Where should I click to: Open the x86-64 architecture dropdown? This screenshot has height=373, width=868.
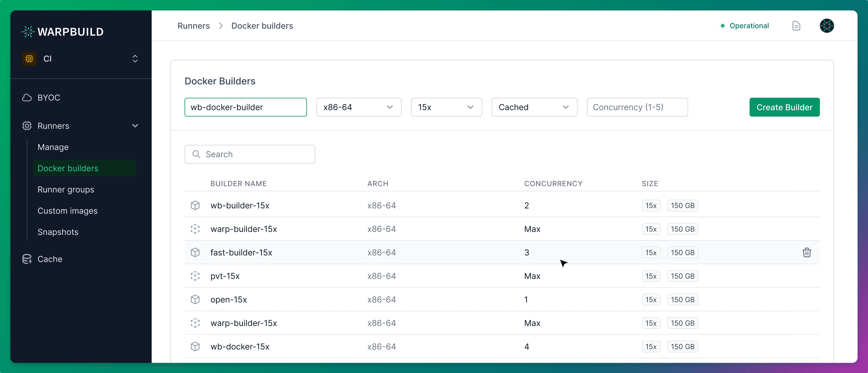point(359,107)
